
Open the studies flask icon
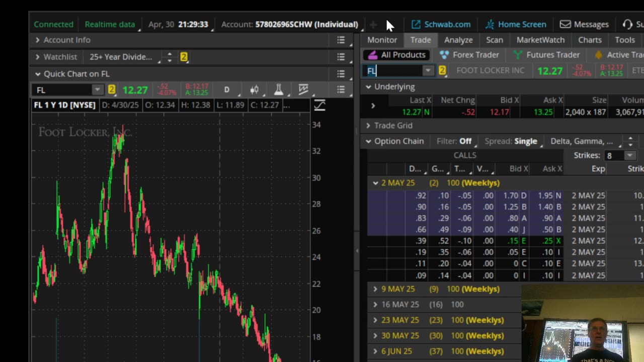click(x=278, y=89)
